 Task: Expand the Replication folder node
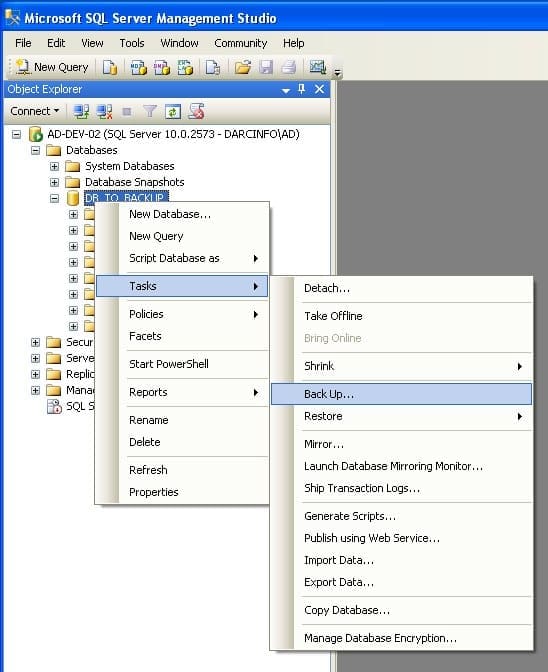coord(36,375)
